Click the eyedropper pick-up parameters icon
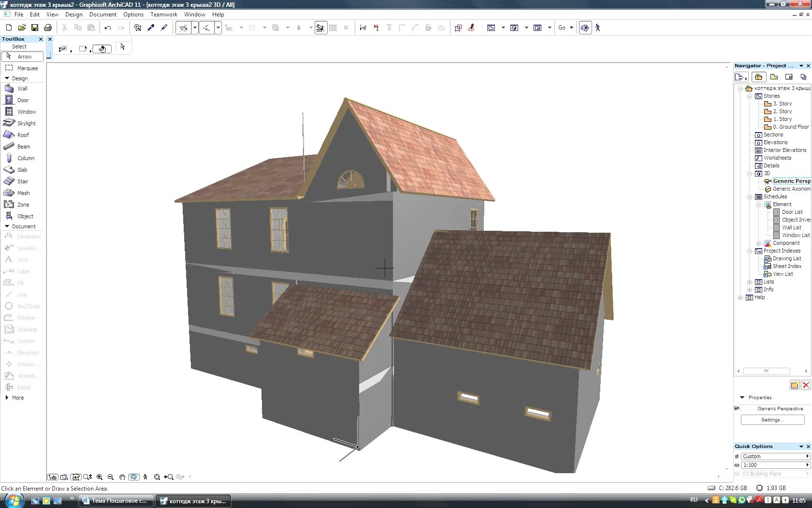The image size is (812, 508). (x=151, y=28)
